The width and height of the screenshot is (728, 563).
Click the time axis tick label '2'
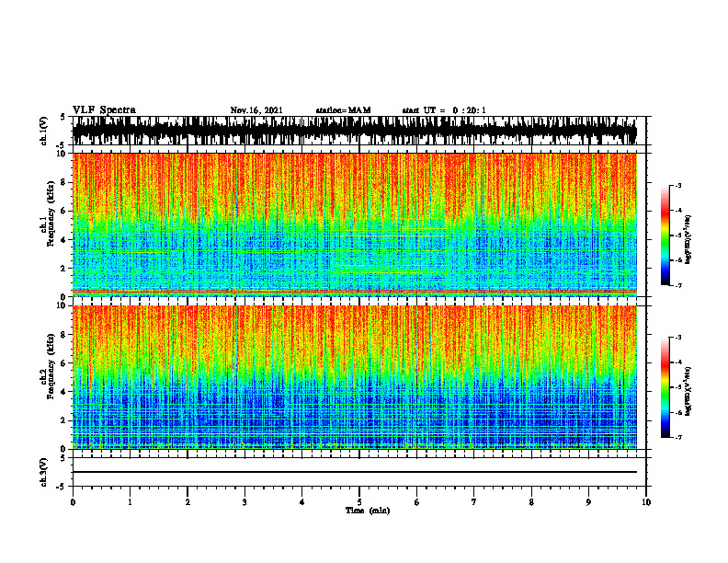pyautogui.click(x=188, y=502)
